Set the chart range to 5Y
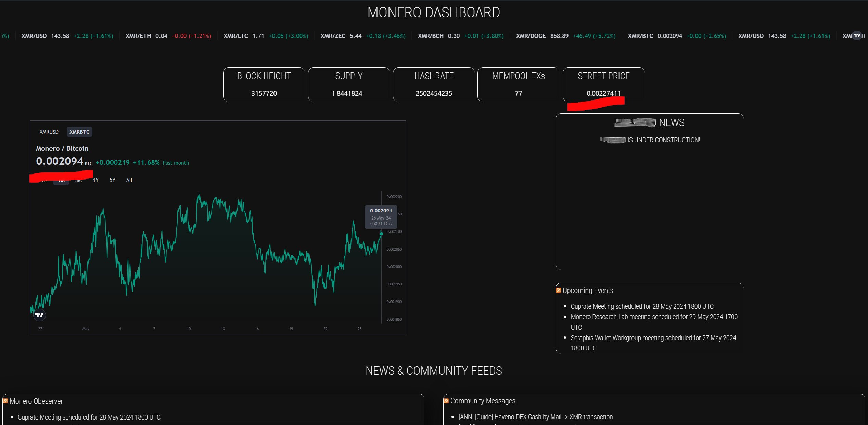Viewport: 868px width, 425px height. (x=112, y=180)
